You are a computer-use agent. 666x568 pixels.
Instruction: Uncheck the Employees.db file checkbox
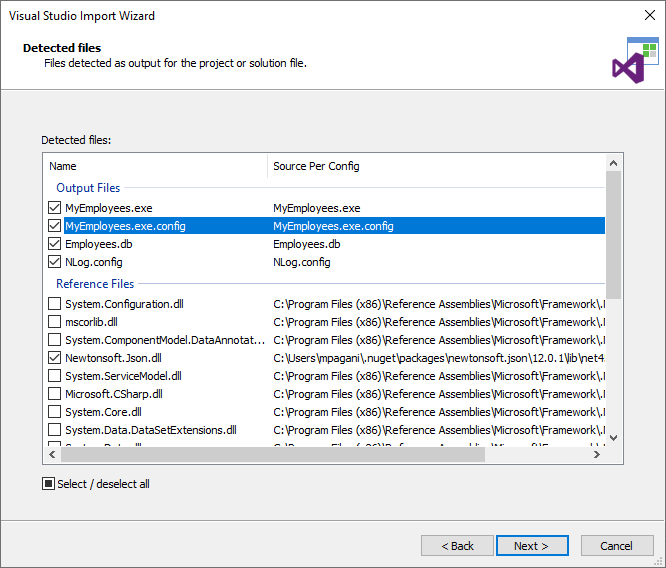coord(55,244)
